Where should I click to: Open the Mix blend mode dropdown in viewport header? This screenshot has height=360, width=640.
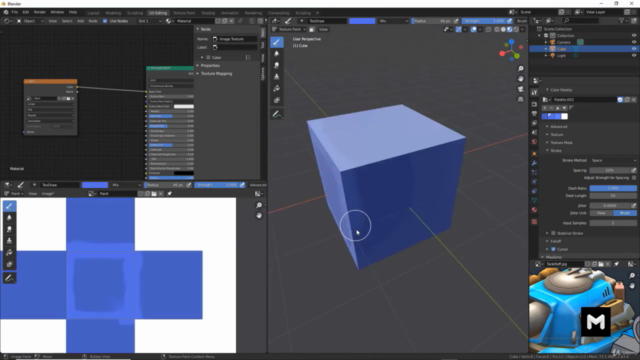click(393, 21)
